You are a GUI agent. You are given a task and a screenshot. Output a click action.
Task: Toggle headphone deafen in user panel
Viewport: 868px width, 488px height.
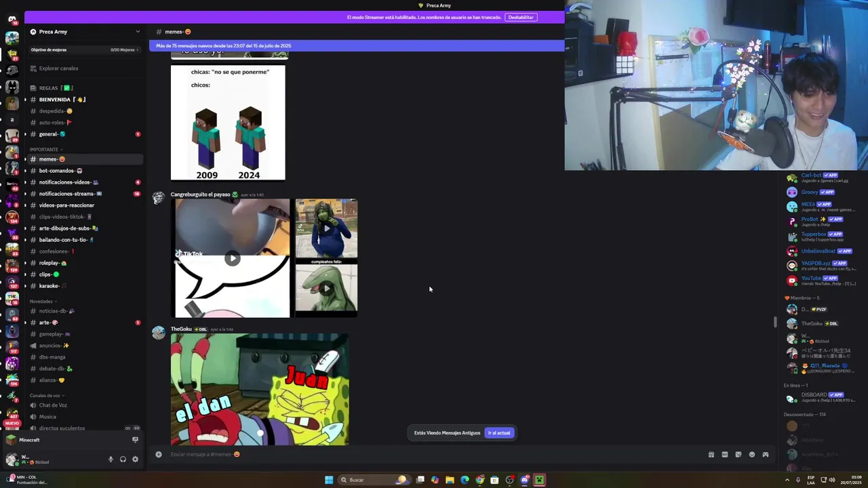tap(123, 459)
